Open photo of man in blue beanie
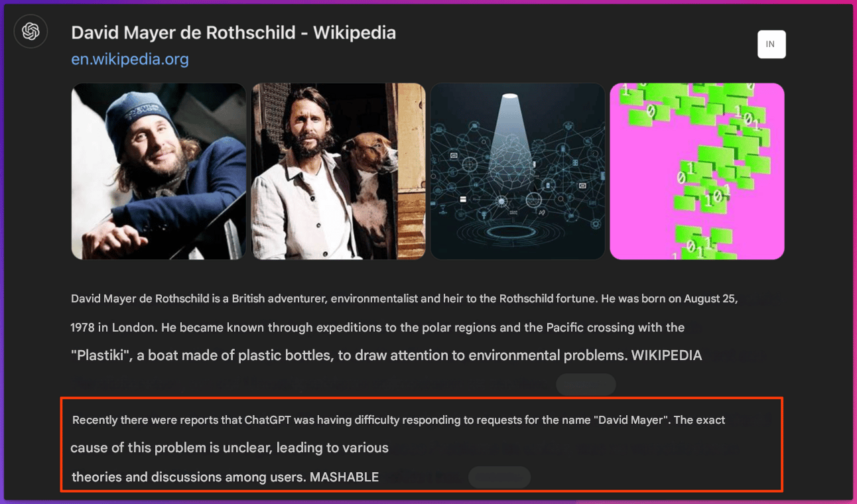Viewport: 857px width, 504px height. 159,171
